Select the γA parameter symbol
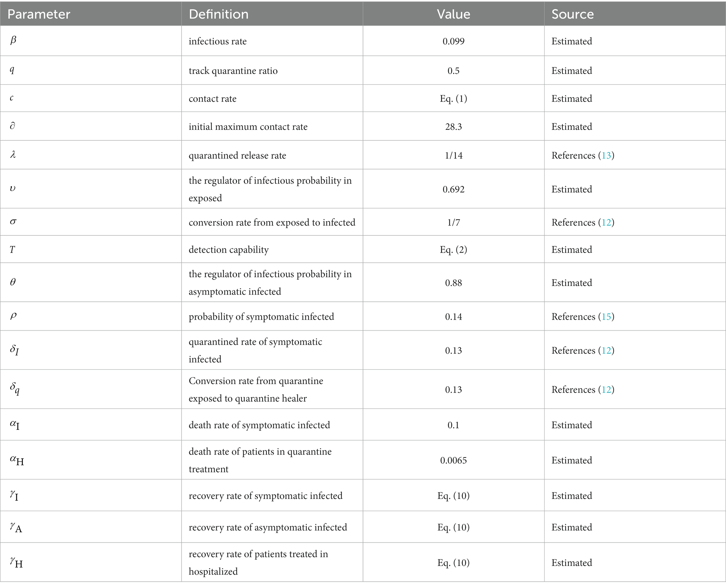 (x=16, y=527)
